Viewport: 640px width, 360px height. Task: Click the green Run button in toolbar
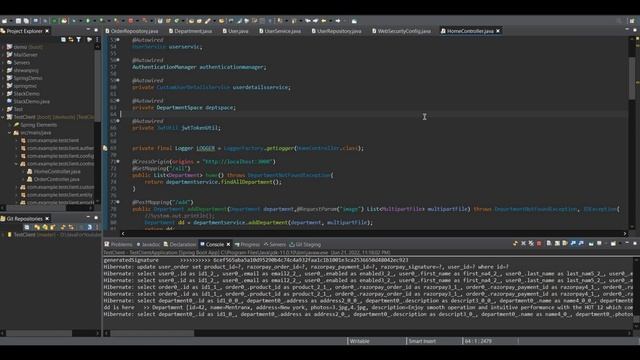[87, 20]
